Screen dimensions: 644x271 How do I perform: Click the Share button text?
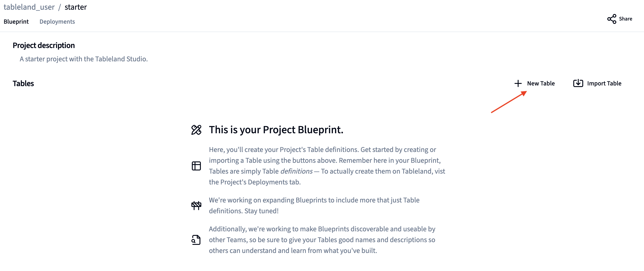625,19
